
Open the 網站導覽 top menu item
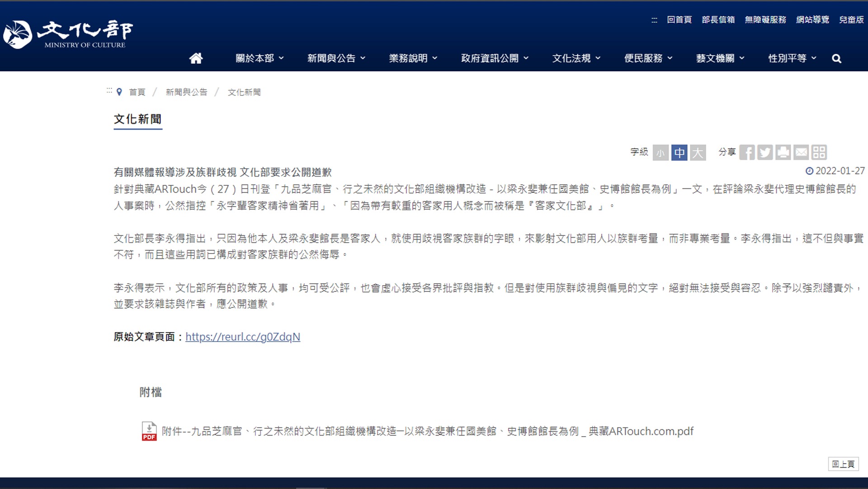pyautogui.click(x=812, y=19)
